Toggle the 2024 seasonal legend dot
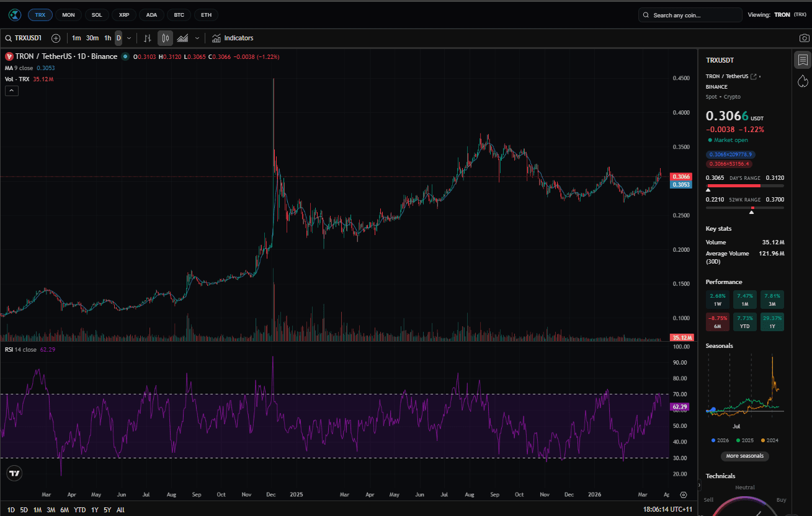This screenshot has width=812, height=516. 764,440
